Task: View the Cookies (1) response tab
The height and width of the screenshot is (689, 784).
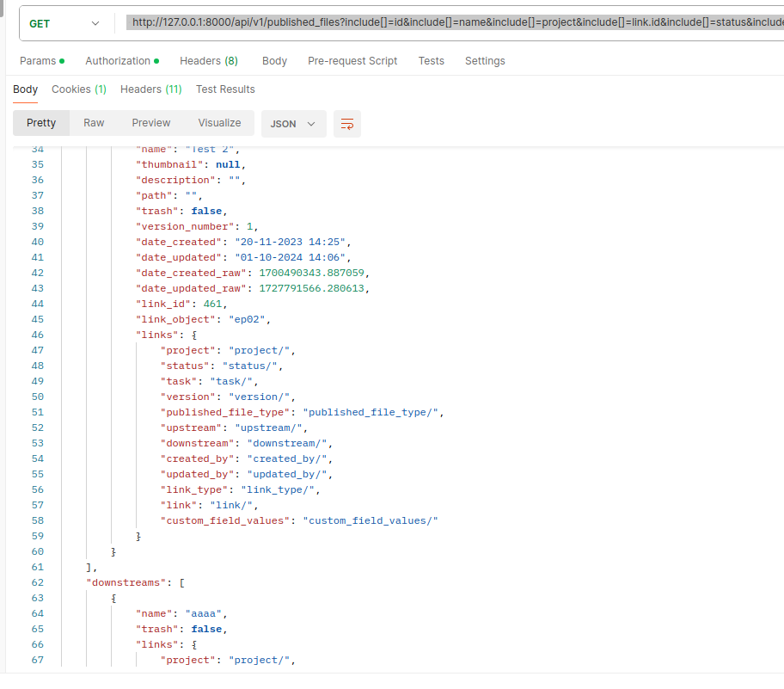Action: [79, 89]
